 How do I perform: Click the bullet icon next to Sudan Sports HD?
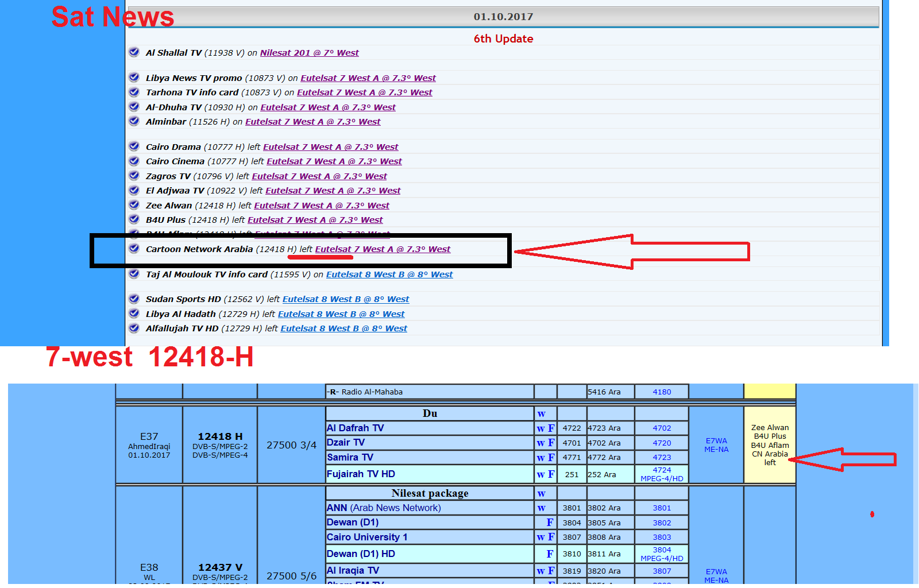[134, 299]
